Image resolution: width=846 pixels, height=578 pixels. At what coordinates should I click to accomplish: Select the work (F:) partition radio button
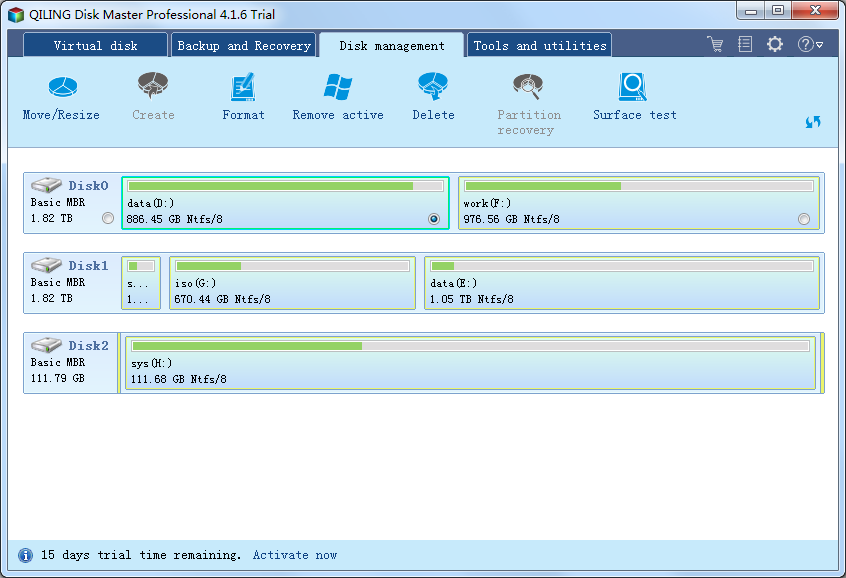click(x=804, y=219)
